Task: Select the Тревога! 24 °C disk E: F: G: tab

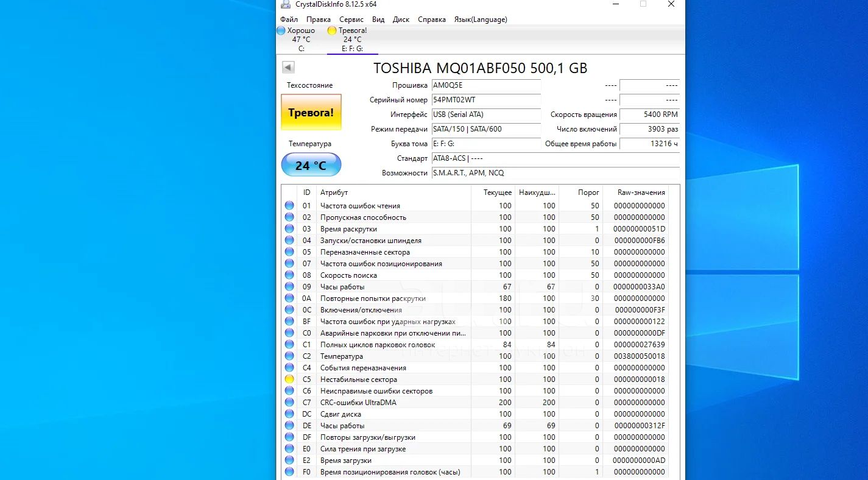Action: (352, 39)
